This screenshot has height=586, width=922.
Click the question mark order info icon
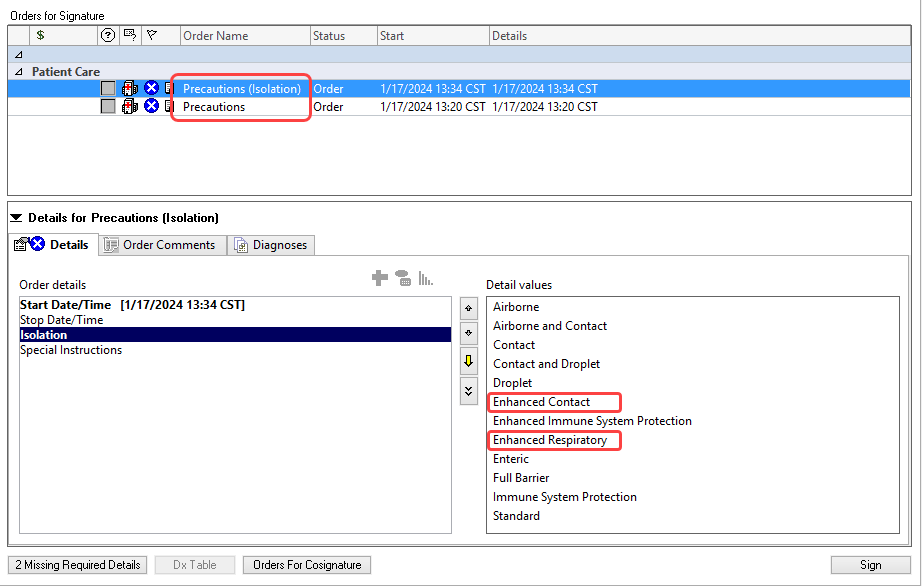pyautogui.click(x=107, y=35)
